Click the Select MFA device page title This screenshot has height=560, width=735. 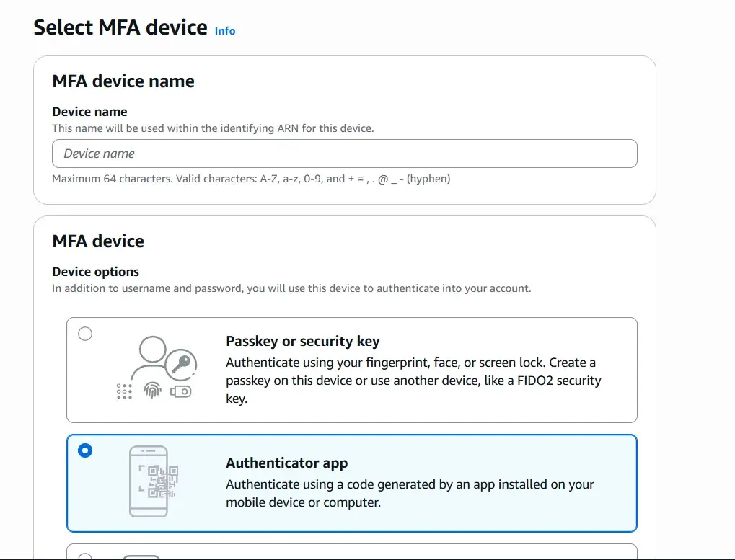tap(120, 27)
